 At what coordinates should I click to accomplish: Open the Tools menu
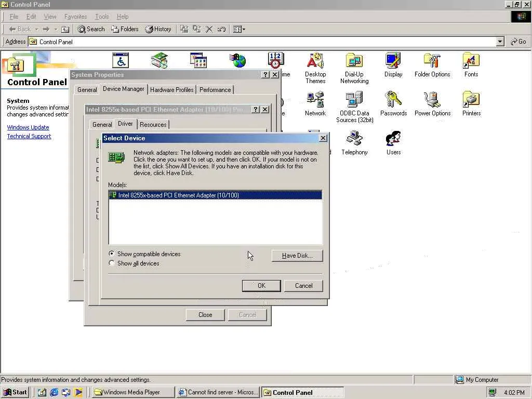tap(102, 16)
